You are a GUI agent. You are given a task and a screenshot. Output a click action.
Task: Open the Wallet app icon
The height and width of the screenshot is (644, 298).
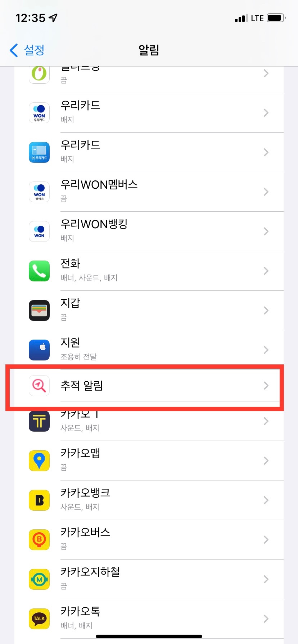(39, 310)
